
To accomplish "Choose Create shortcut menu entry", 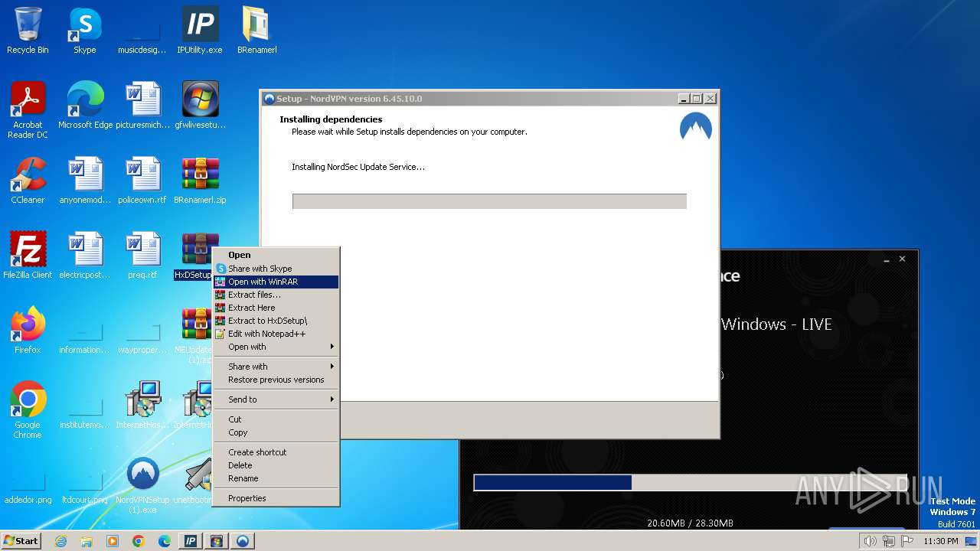I will click(276, 452).
